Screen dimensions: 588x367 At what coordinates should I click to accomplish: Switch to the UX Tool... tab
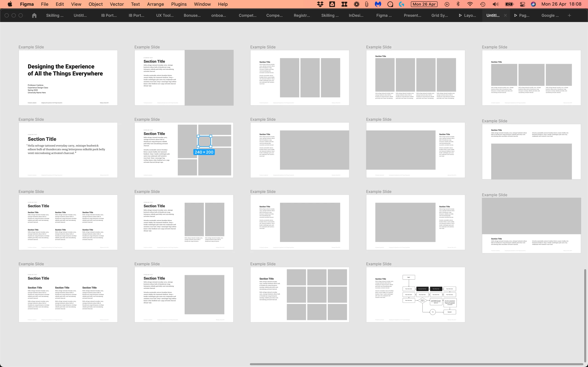165,15
